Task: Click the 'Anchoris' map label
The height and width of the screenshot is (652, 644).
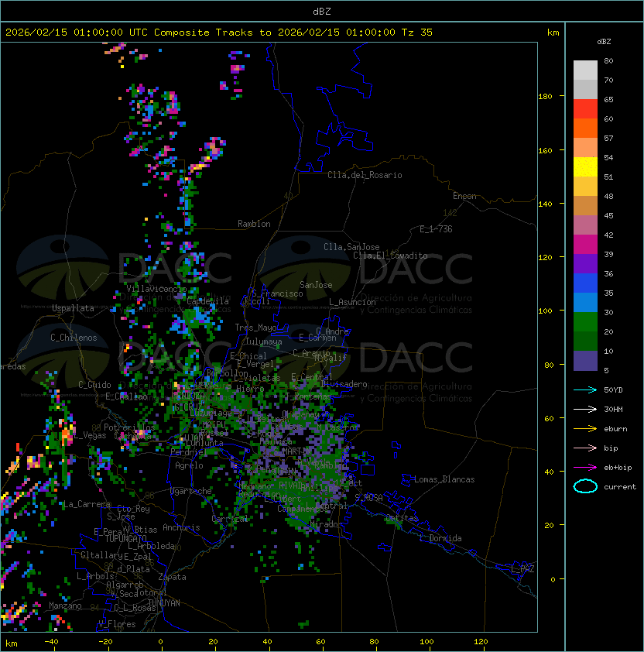Action: coord(181,527)
